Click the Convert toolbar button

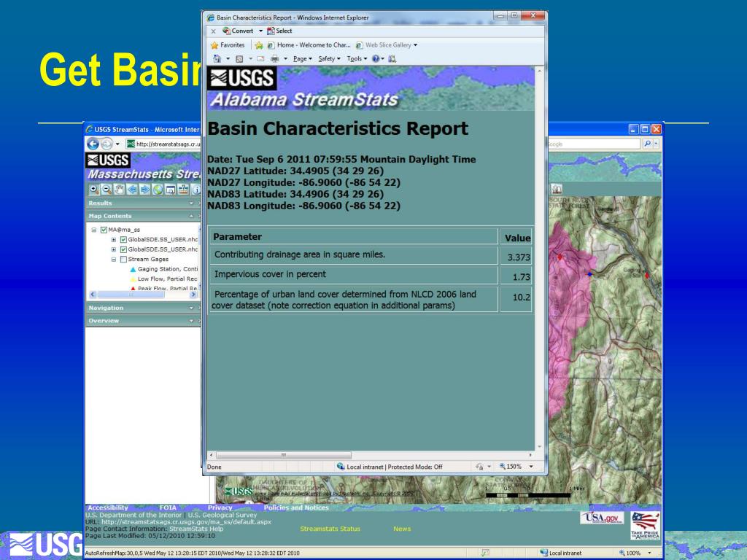pyautogui.click(x=238, y=31)
